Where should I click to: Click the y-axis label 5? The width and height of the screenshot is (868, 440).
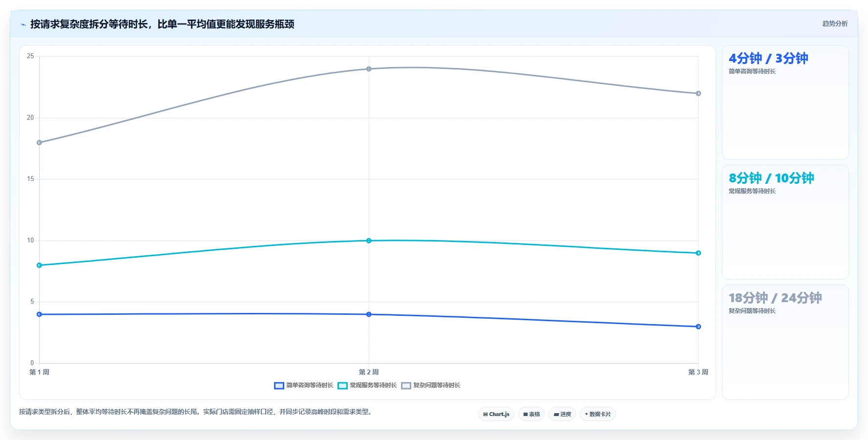[32, 302]
